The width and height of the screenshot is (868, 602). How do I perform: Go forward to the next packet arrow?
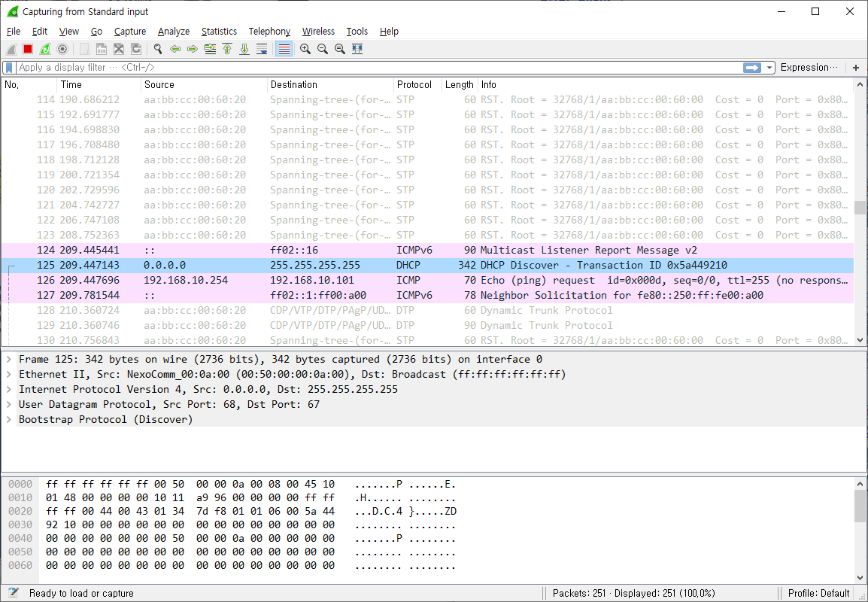coord(192,50)
